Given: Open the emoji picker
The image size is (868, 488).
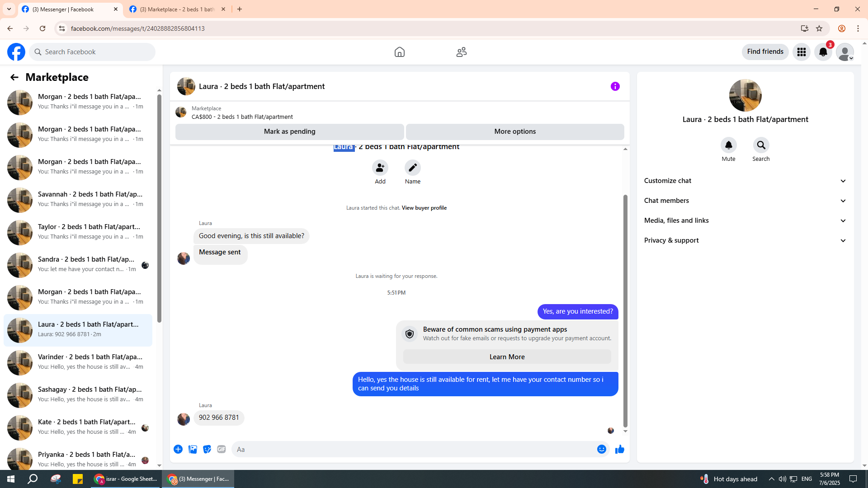Looking at the screenshot, I should point(601,449).
